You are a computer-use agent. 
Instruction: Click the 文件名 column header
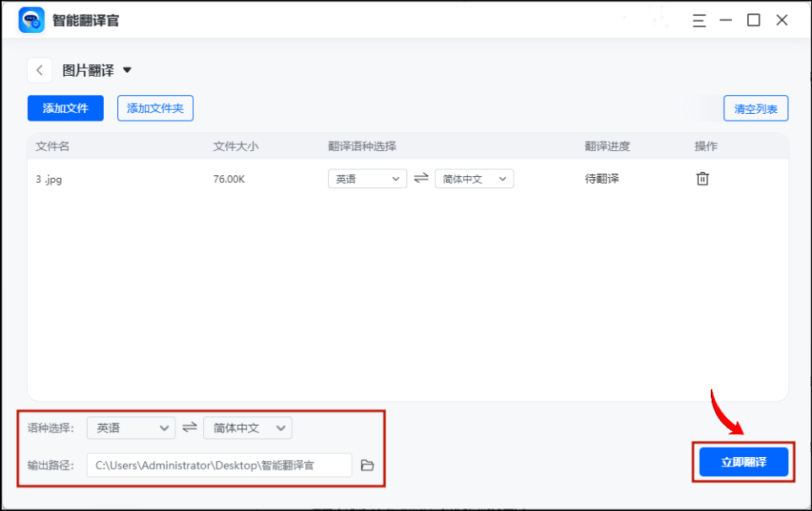point(52,147)
